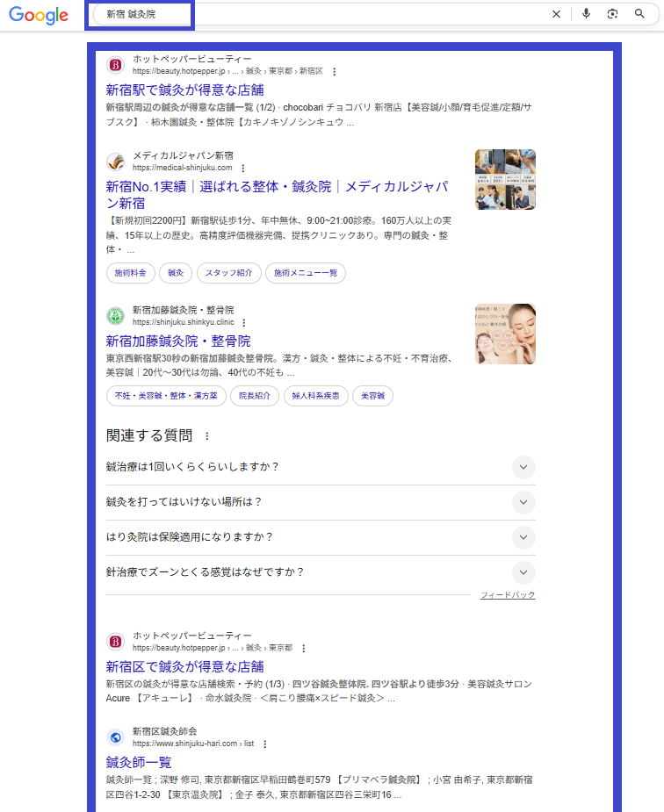664x812 pixels.
Task: Select the 施術メニュー一覧 sitelink chip
Action: click(x=306, y=273)
